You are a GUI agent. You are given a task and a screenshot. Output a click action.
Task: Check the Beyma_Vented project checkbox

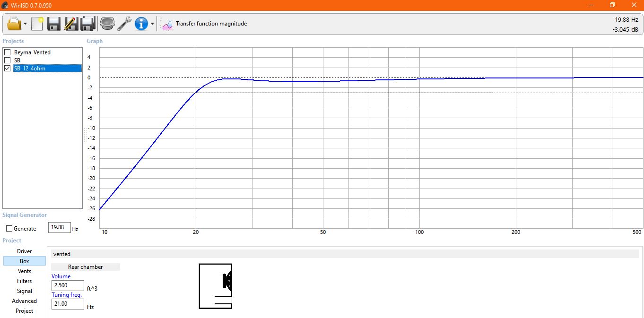[7, 52]
